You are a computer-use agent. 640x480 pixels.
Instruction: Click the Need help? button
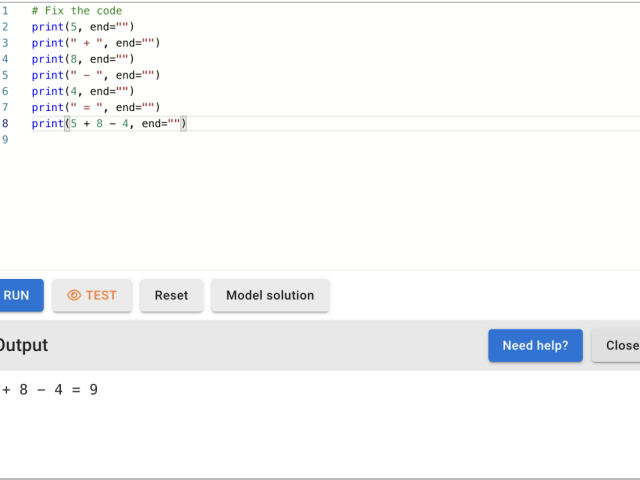[x=535, y=345]
